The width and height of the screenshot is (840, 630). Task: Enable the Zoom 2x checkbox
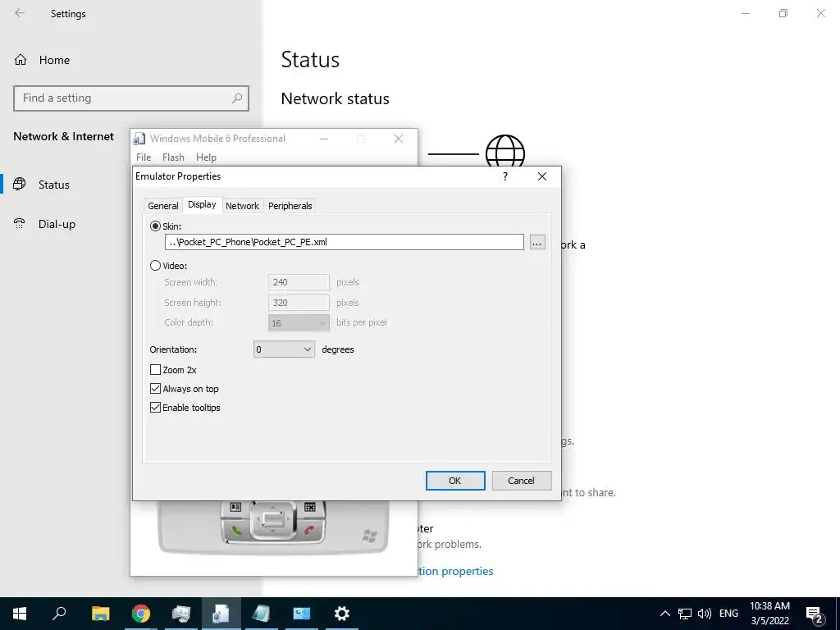coord(155,370)
